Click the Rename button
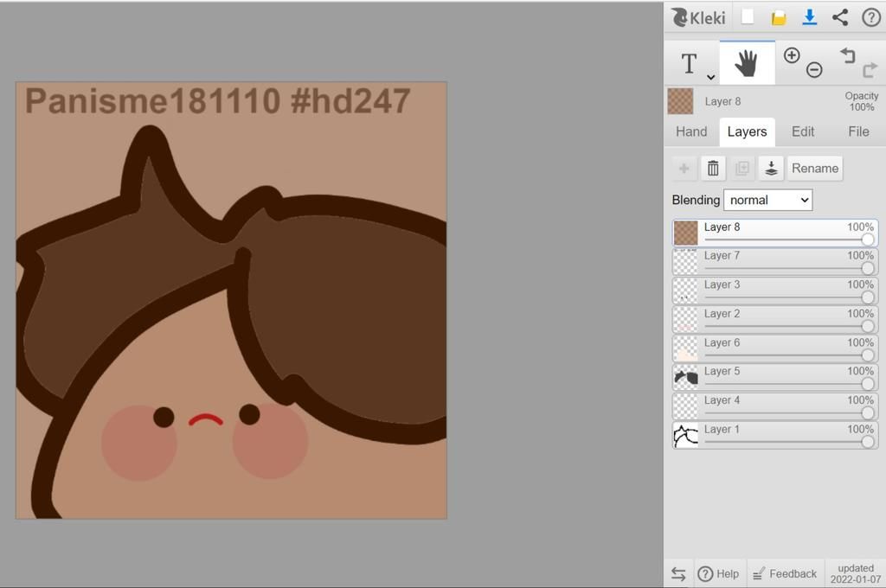 click(x=815, y=169)
